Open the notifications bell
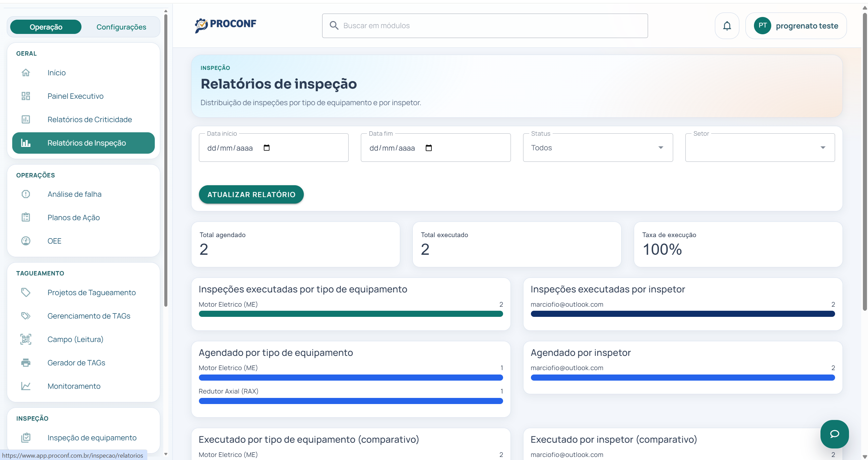868x460 pixels. [727, 25]
